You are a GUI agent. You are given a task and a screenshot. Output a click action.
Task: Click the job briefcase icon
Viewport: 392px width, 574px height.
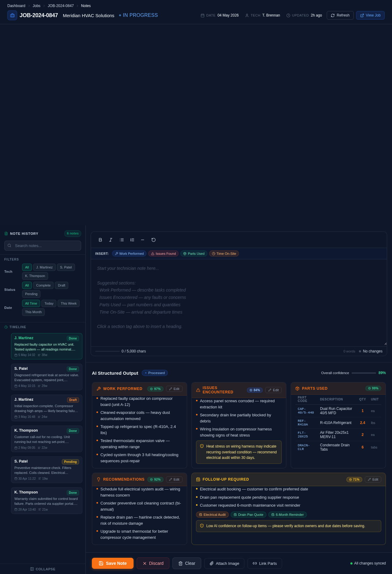tap(12, 15)
